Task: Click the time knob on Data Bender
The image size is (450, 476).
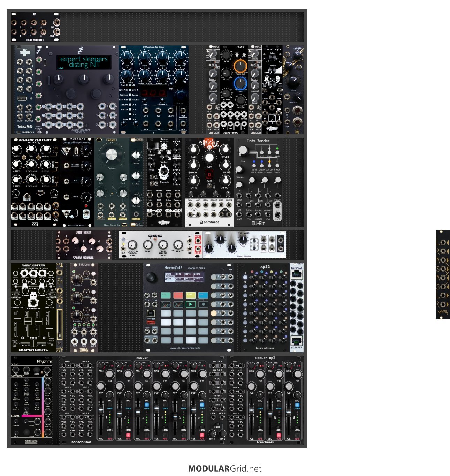Action: (x=243, y=151)
